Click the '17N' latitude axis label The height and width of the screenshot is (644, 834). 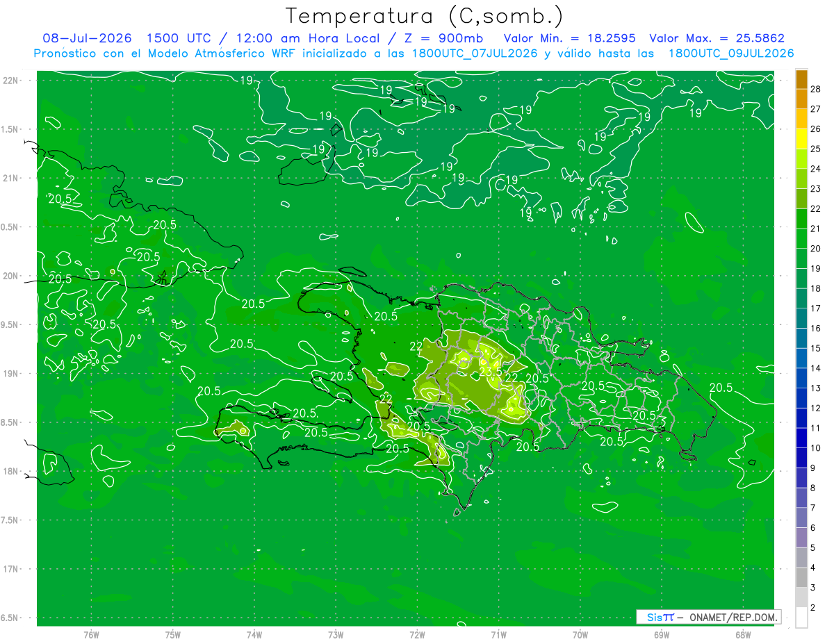pos(11,569)
